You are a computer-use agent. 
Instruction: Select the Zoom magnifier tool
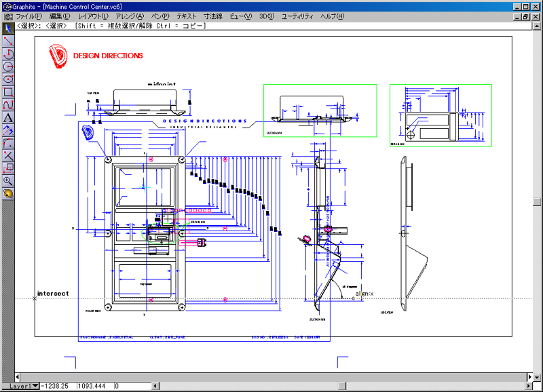[x=8, y=181]
